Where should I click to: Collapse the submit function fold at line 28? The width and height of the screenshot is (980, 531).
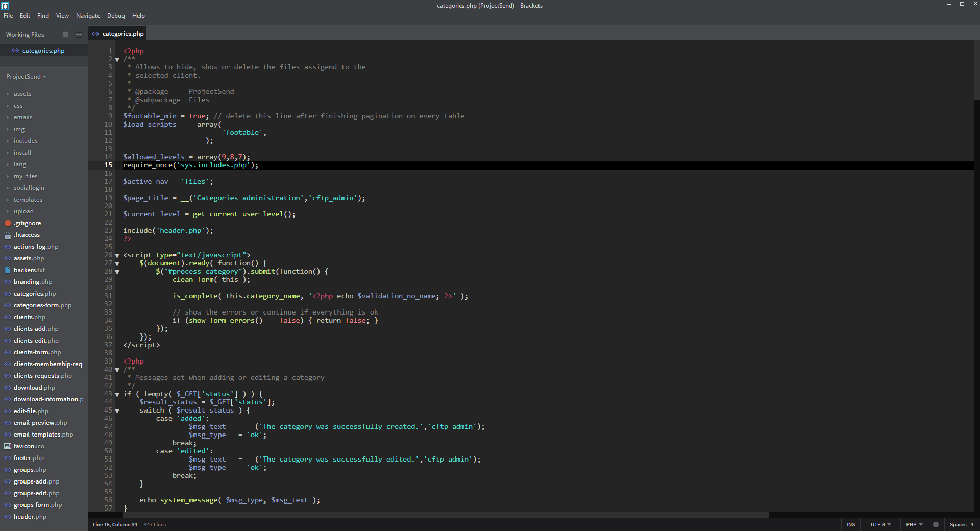coord(117,272)
